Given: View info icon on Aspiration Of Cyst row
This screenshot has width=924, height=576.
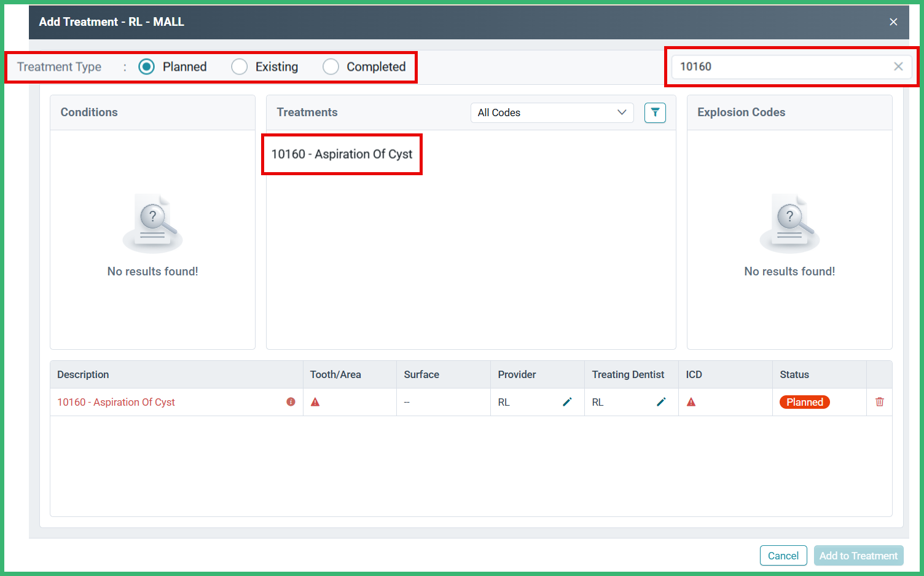Looking at the screenshot, I should coord(290,402).
